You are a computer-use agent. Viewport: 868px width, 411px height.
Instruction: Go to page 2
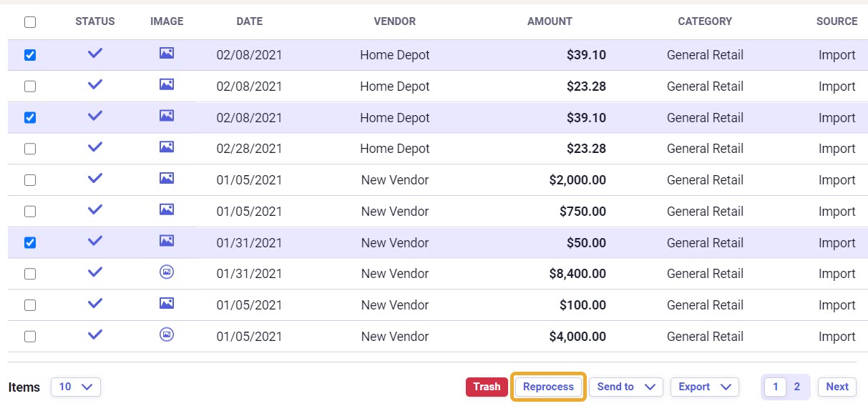click(x=797, y=387)
